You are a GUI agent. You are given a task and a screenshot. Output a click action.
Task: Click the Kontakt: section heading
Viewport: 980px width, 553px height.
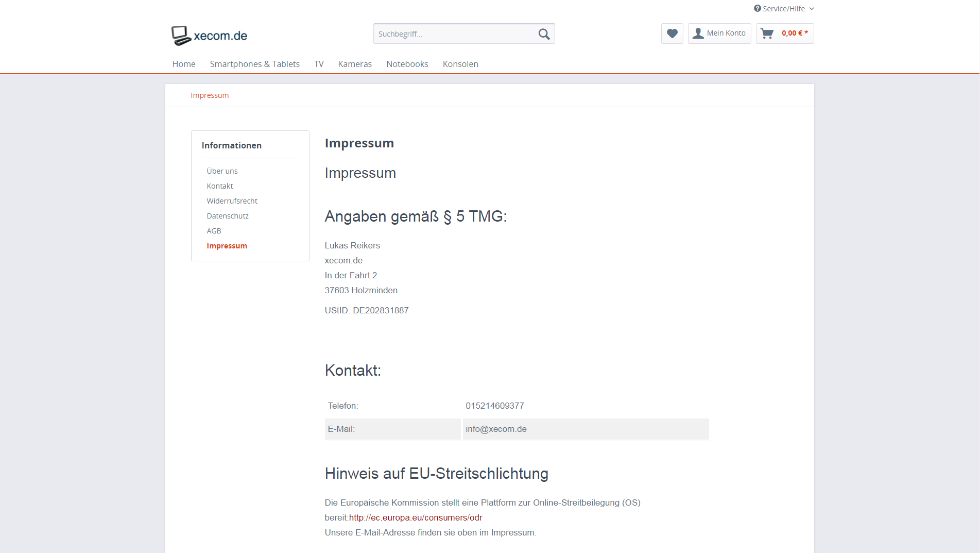click(x=353, y=371)
